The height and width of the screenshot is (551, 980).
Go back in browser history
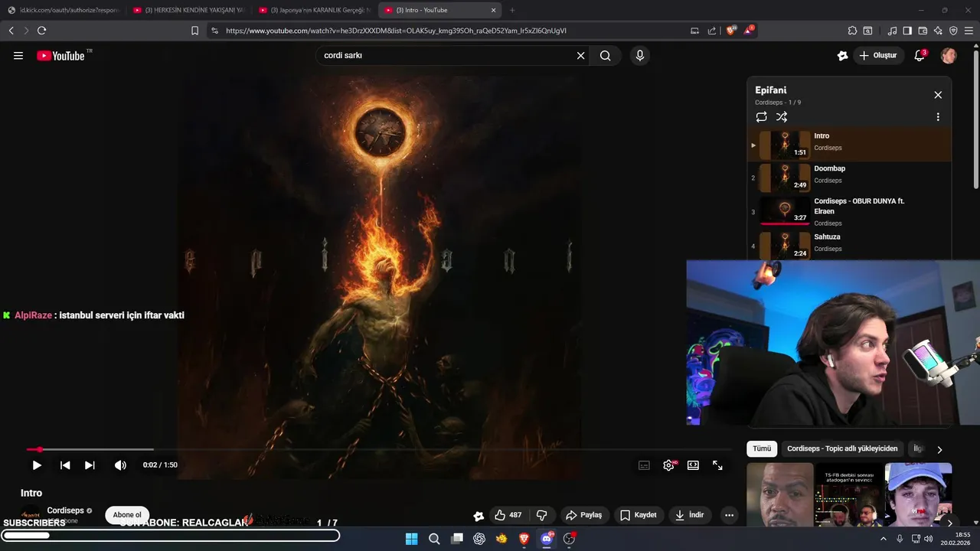(11, 31)
